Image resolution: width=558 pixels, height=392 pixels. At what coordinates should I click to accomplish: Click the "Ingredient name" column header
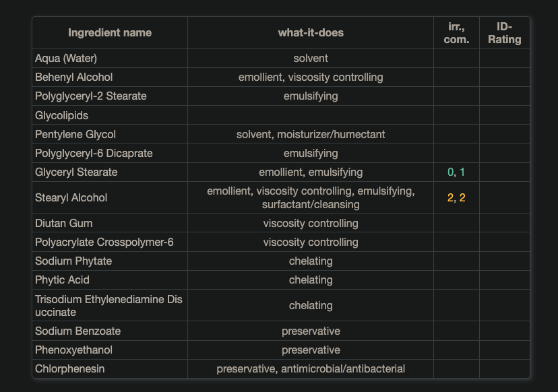click(110, 32)
